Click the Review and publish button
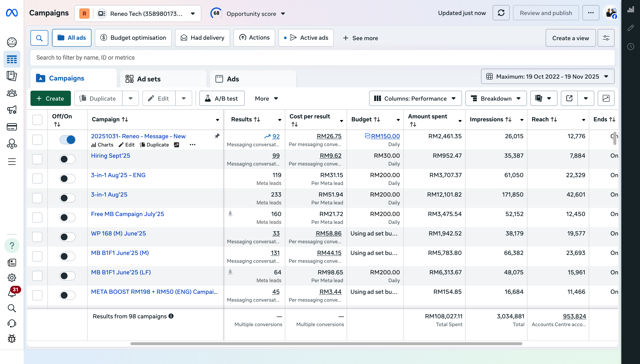 [x=546, y=13]
